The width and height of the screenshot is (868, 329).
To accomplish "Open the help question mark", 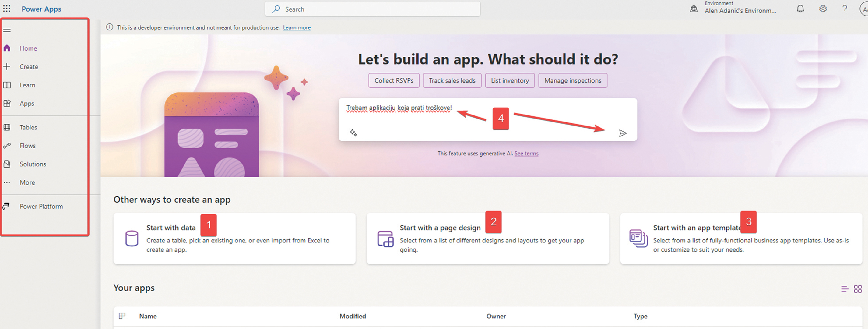I will coord(845,9).
